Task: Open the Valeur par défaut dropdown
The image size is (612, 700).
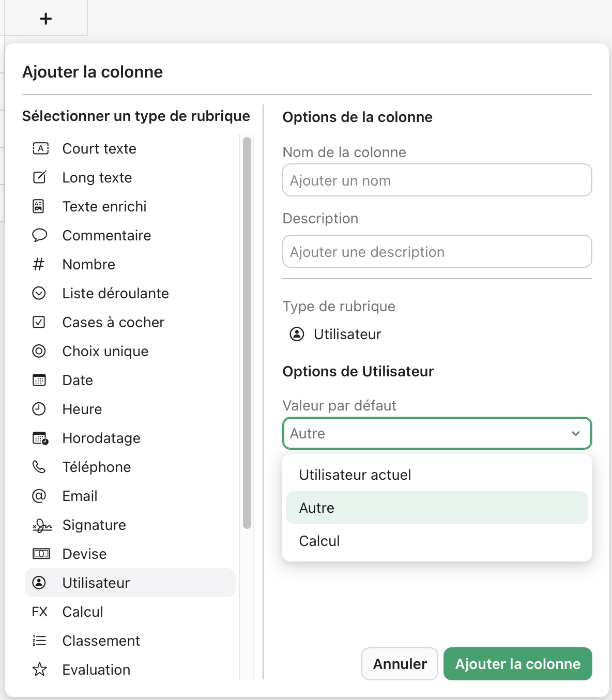Action: click(x=437, y=433)
